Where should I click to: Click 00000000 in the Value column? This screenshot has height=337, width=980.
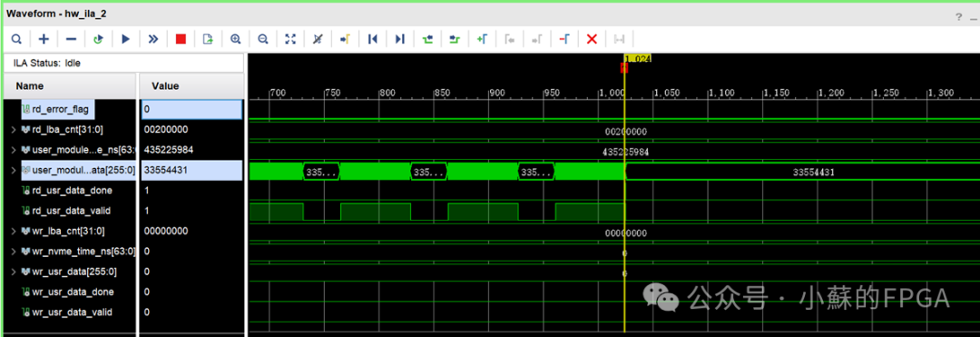pyautogui.click(x=166, y=232)
